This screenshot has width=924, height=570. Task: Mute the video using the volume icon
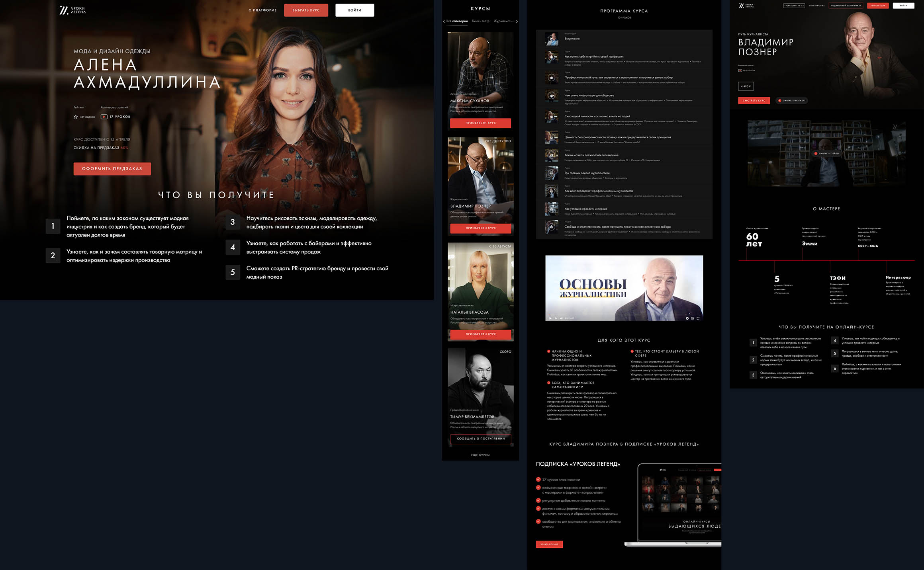coord(561,318)
